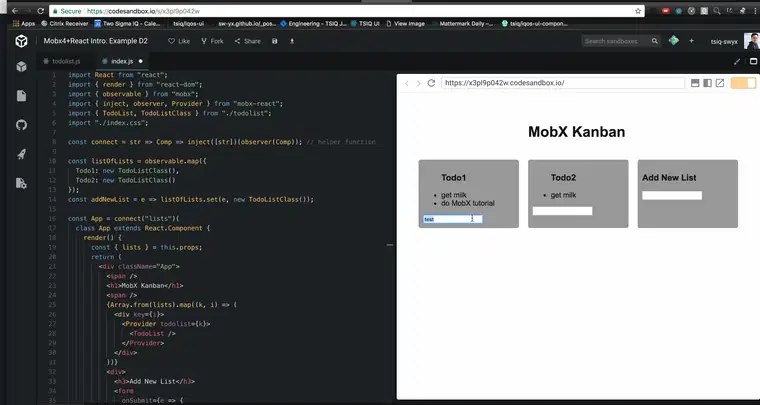Refresh the sandbox preview
760x405 pixels.
431,83
